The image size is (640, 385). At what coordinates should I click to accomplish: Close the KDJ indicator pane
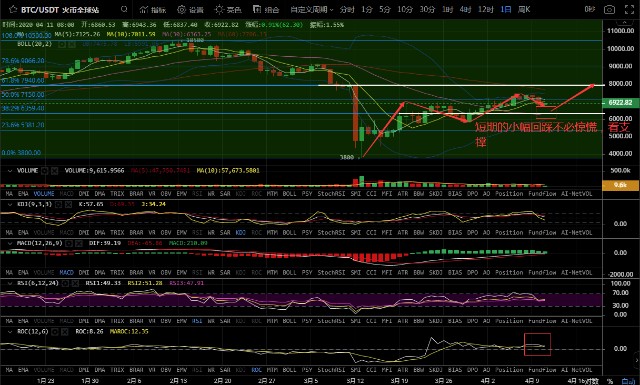[69, 204]
